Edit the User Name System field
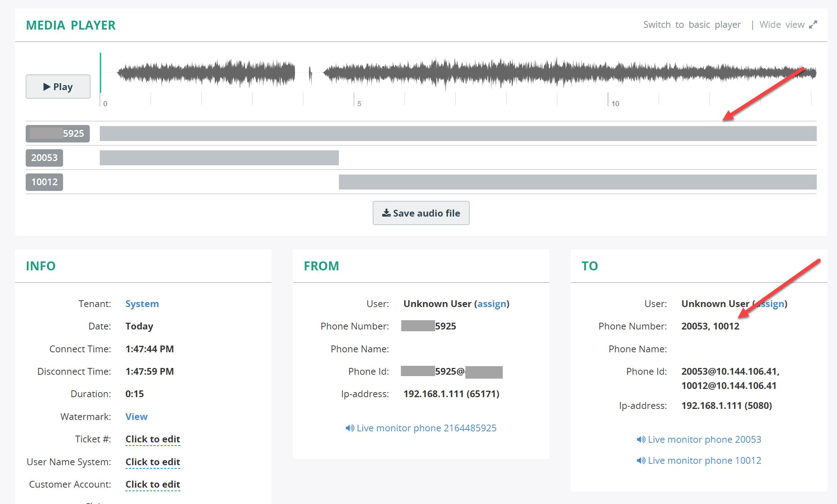This screenshot has width=837, height=504. click(153, 462)
